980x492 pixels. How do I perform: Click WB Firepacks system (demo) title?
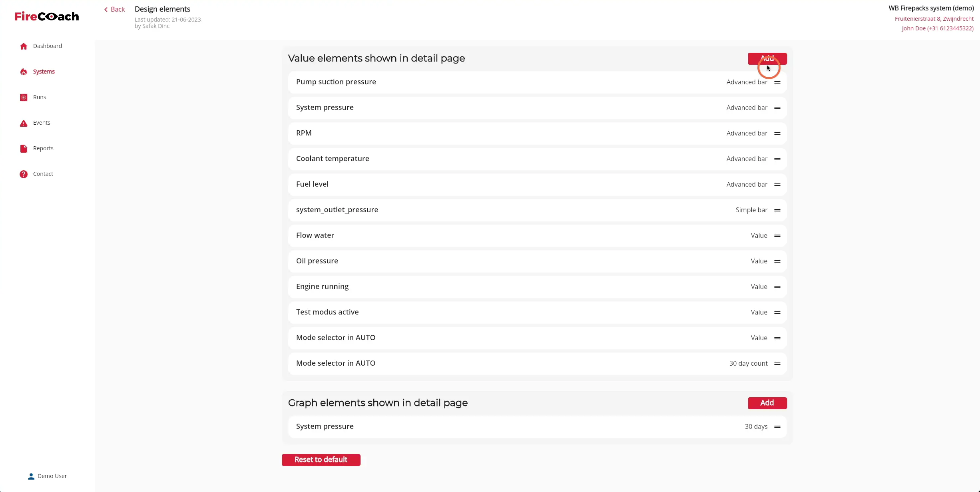tap(931, 8)
